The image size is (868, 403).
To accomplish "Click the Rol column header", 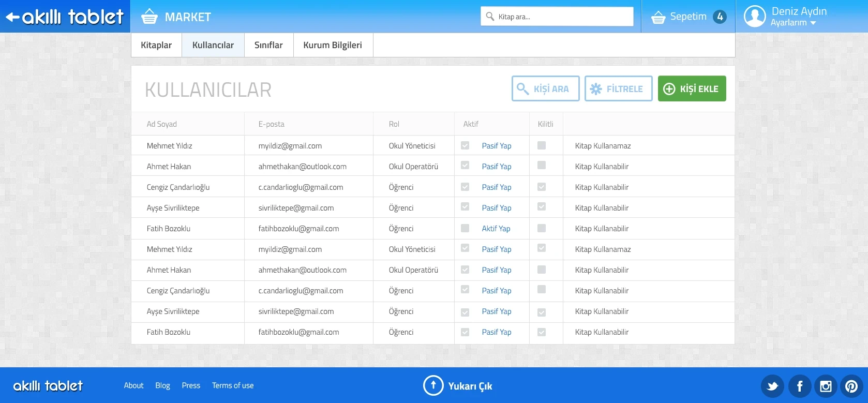I will [x=394, y=124].
